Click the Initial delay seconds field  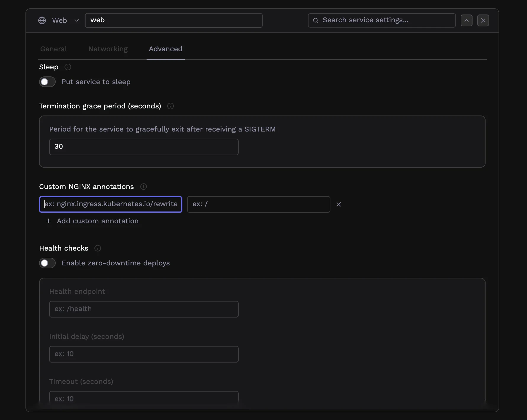pyautogui.click(x=144, y=354)
